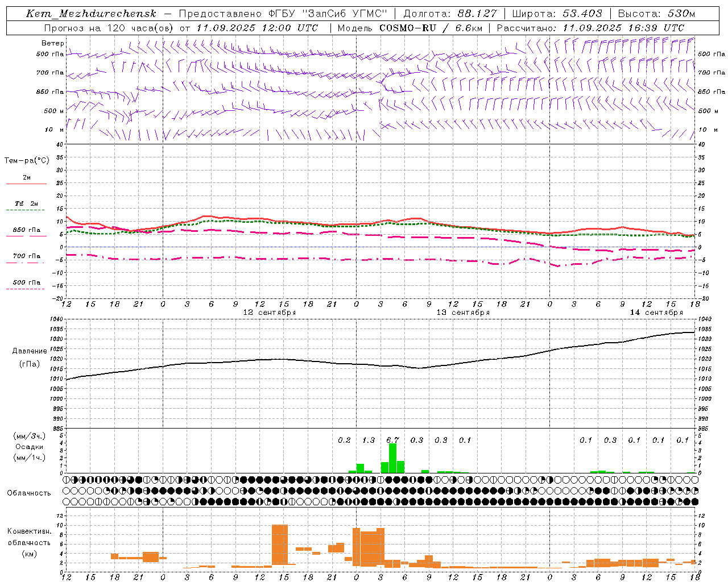Click the Конвективн. label

(x=29, y=531)
